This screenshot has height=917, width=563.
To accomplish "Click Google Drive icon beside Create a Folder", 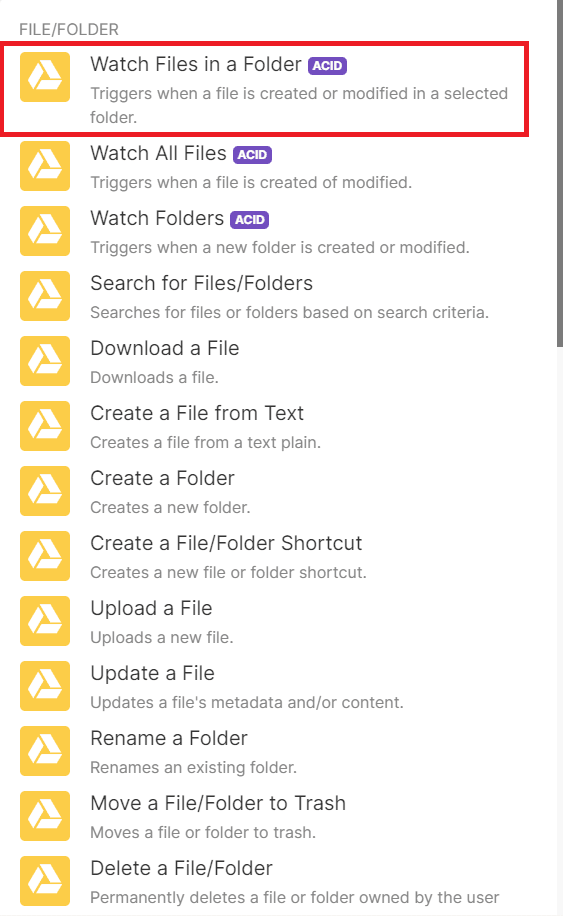I will coord(45,491).
